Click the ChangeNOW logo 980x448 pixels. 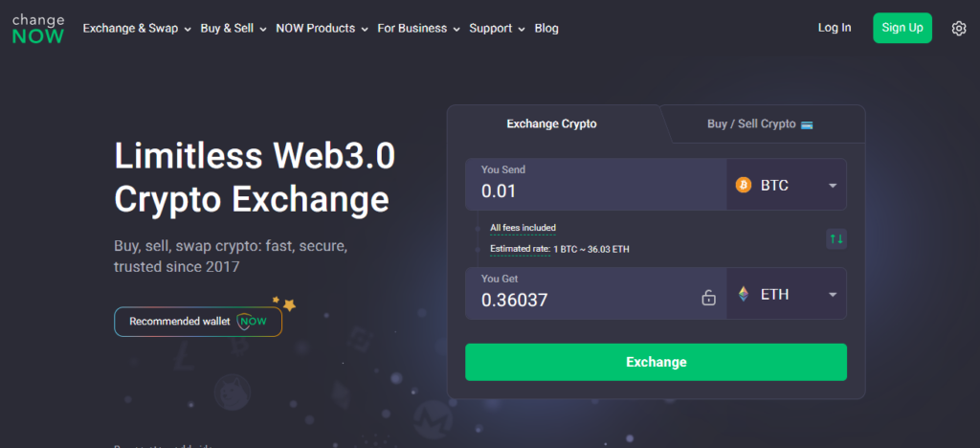coord(38,29)
